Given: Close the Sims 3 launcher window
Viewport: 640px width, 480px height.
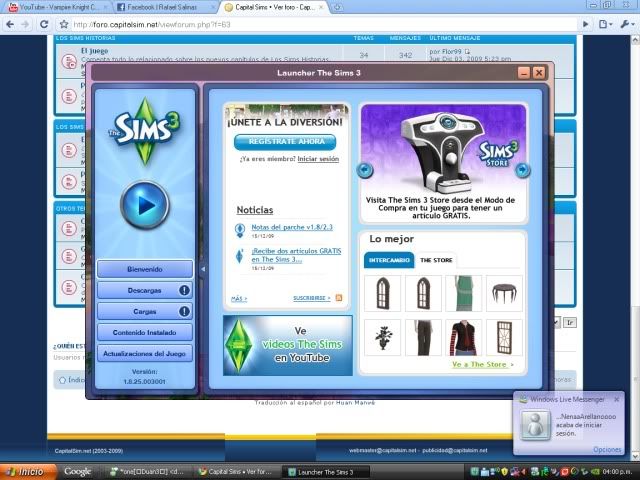Looking at the screenshot, I should (539, 73).
